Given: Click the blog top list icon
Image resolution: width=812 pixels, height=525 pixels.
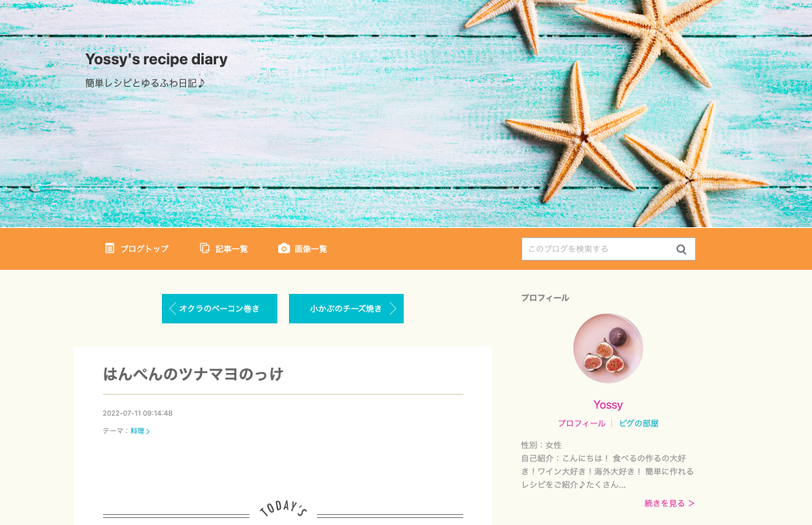Looking at the screenshot, I should [109, 248].
